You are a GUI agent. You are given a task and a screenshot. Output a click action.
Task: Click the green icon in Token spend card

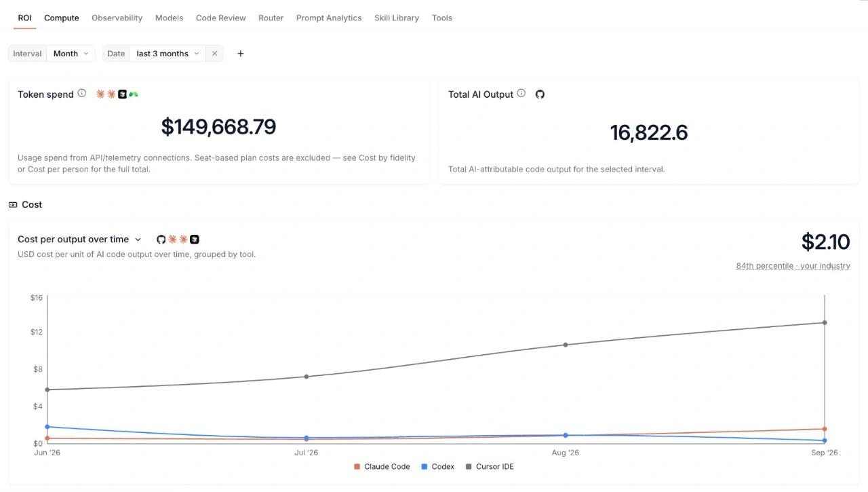[x=134, y=94]
